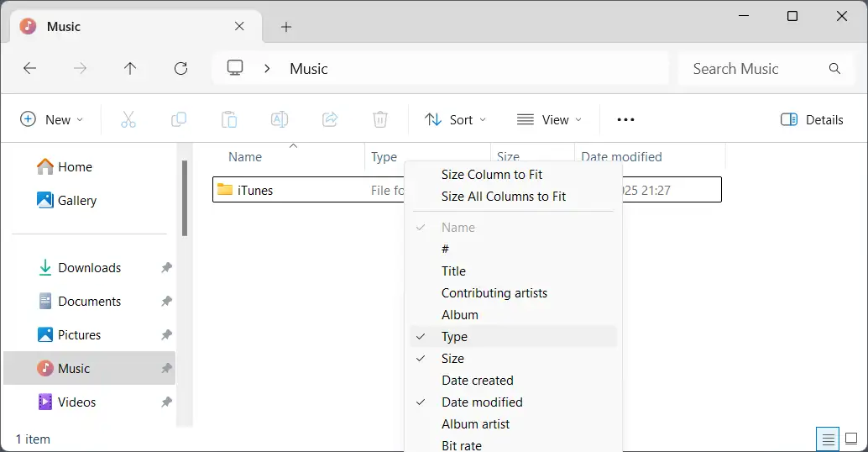The height and width of the screenshot is (452, 868).
Task: Uncheck the Size column option
Action: click(452, 359)
